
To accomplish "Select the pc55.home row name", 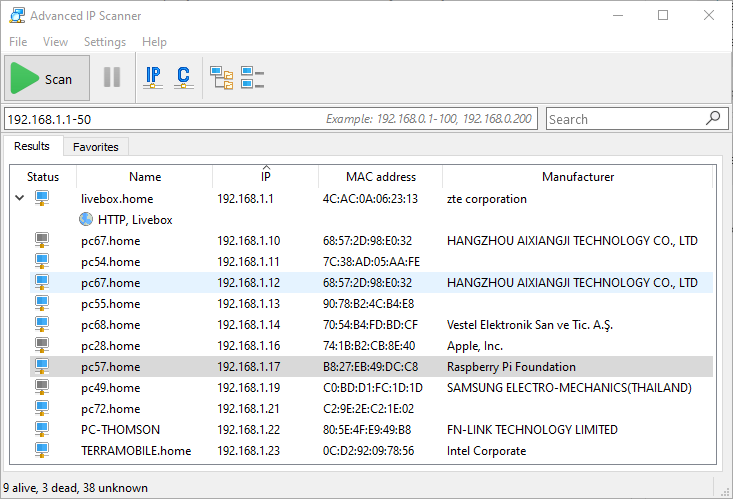I will pos(110,304).
